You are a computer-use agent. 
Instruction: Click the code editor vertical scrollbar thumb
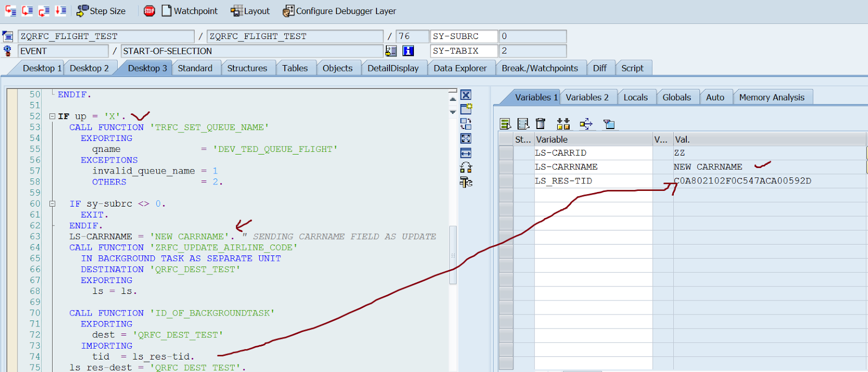coord(453,255)
